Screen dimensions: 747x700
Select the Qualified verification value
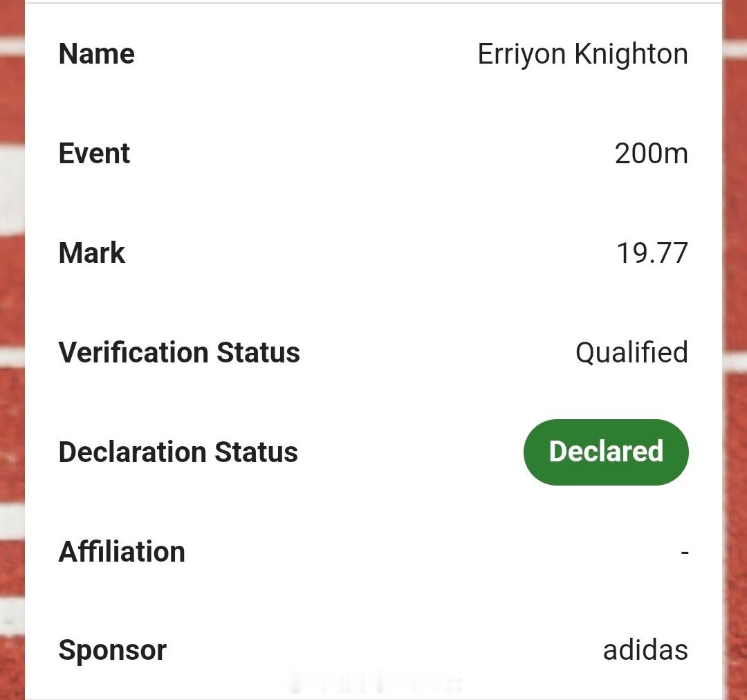(x=631, y=353)
